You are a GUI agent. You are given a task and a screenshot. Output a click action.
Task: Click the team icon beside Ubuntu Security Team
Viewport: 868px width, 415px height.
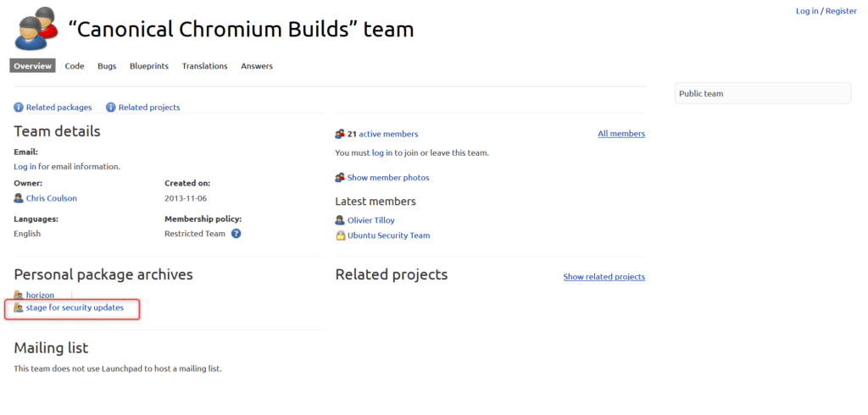[340, 235]
